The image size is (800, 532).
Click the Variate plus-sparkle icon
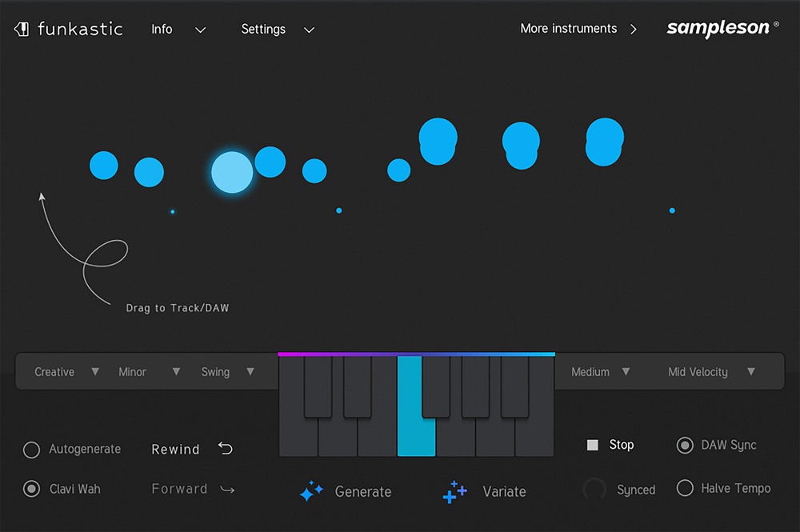click(454, 492)
